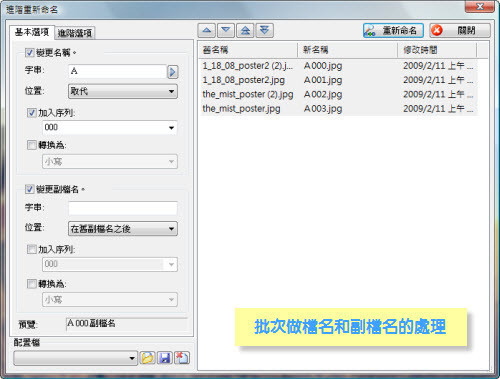500x379 pixels.
Task: Toggle 加入序列 checkbox under 變更名稱
Action: point(31,113)
